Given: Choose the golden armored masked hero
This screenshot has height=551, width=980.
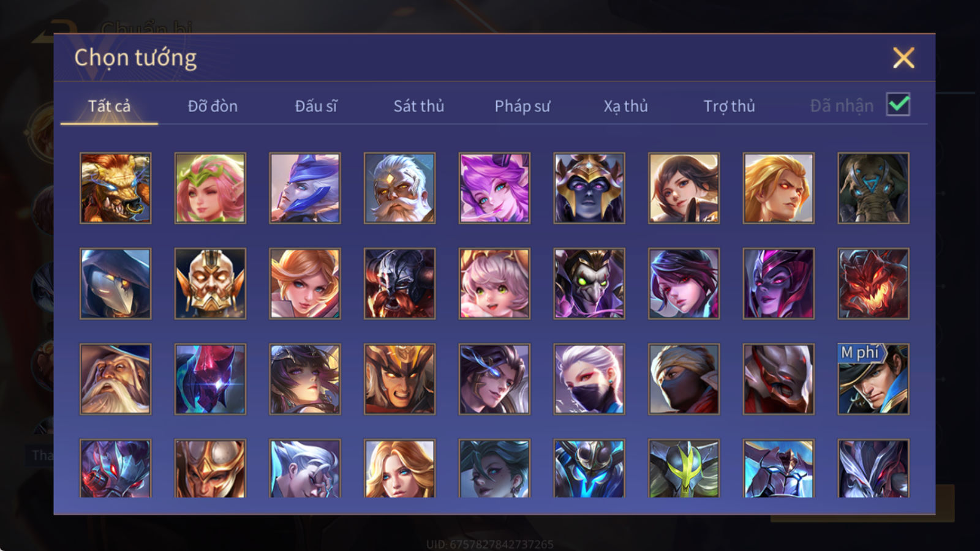Looking at the screenshot, I should tap(210, 283).
